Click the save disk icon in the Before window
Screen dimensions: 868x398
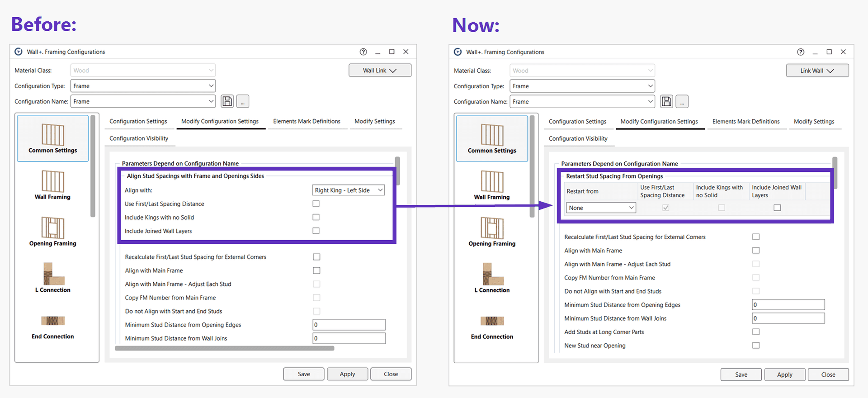click(x=227, y=101)
